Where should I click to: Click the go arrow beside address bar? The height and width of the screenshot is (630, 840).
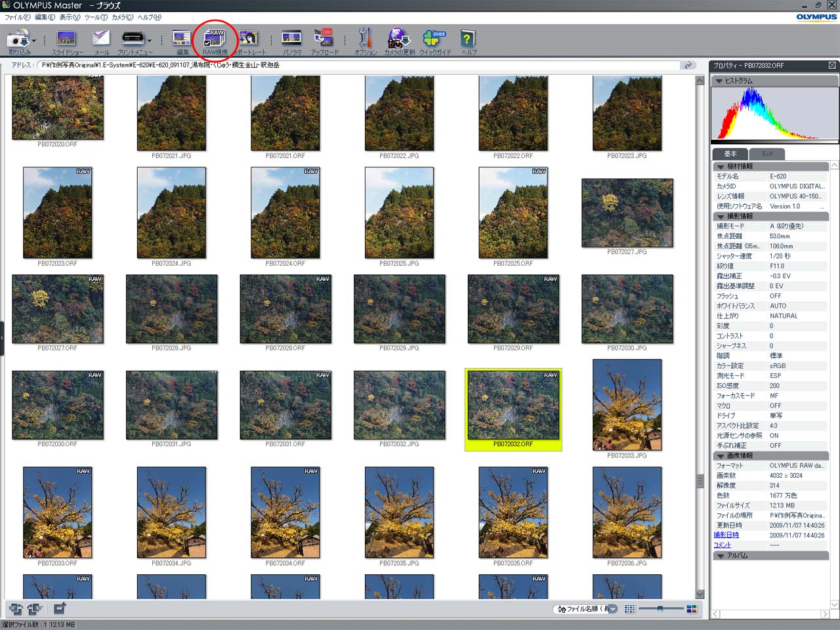point(688,65)
